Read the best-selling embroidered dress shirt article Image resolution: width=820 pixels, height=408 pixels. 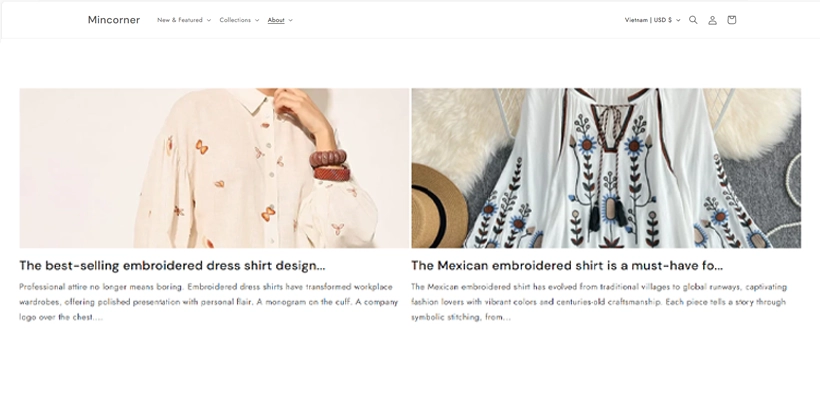tap(172, 266)
